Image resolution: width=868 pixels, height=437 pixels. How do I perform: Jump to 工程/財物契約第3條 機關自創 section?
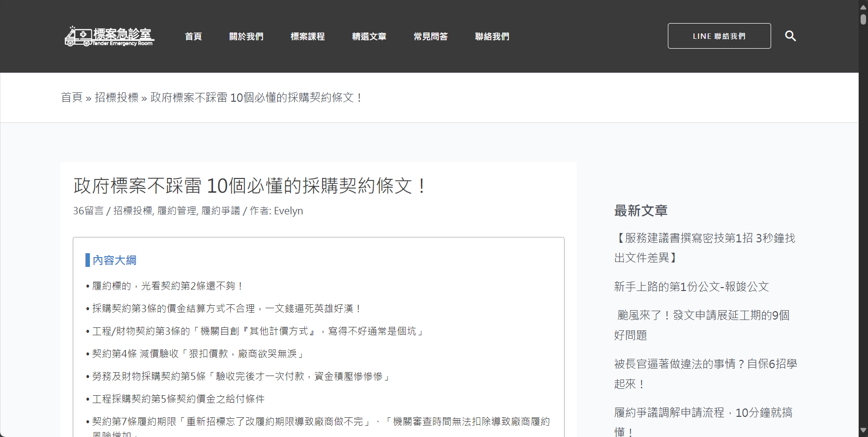(x=259, y=331)
